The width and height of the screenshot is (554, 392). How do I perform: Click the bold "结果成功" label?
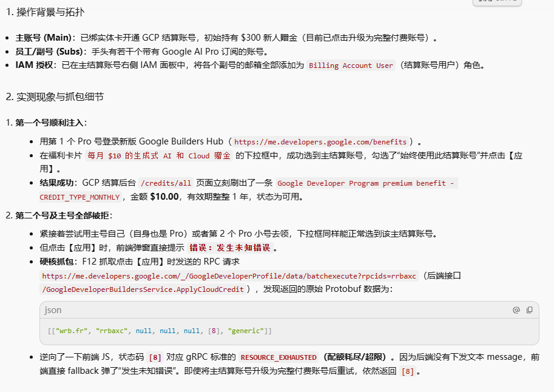[x=56, y=183]
